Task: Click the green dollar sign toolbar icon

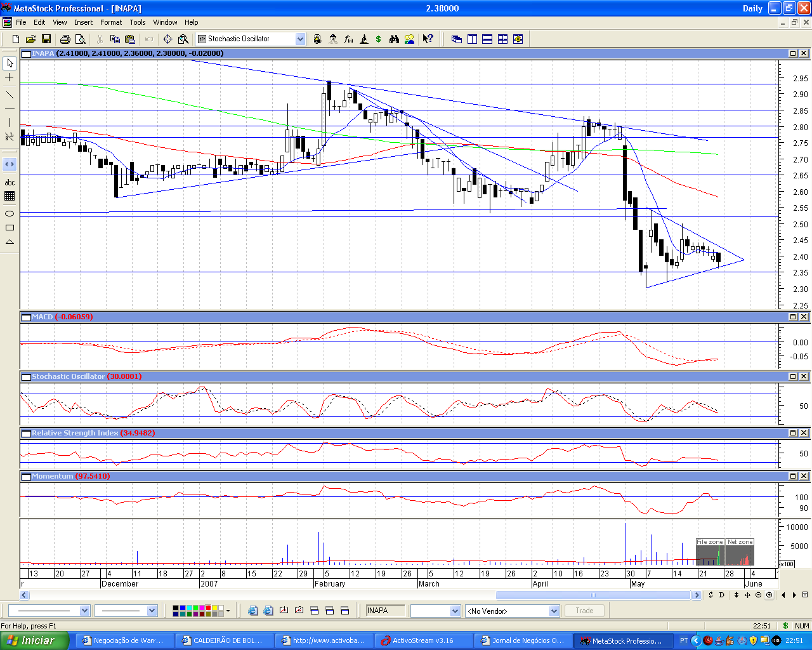Action: tap(379, 39)
